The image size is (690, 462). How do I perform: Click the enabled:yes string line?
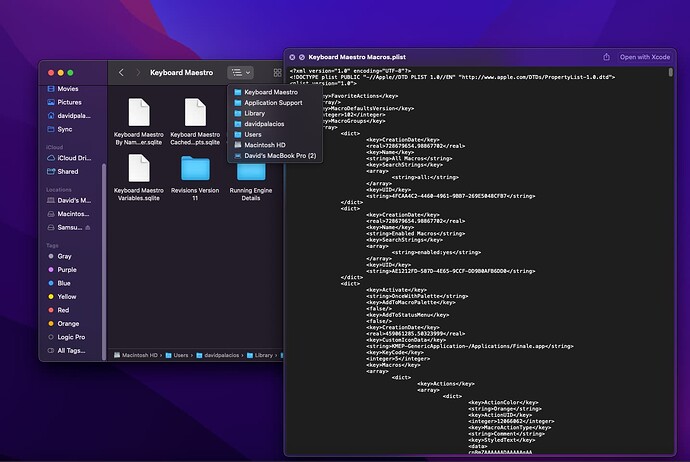[x=436, y=253]
